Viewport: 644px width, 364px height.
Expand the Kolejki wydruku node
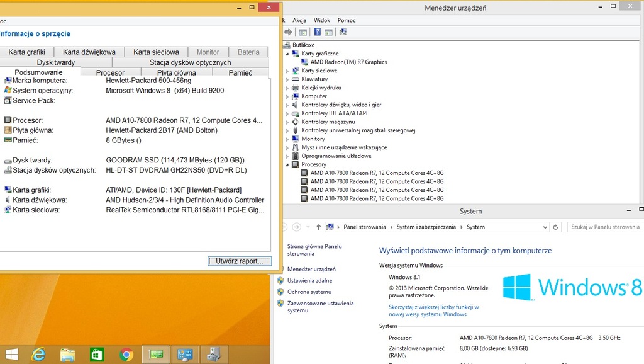[x=287, y=88]
